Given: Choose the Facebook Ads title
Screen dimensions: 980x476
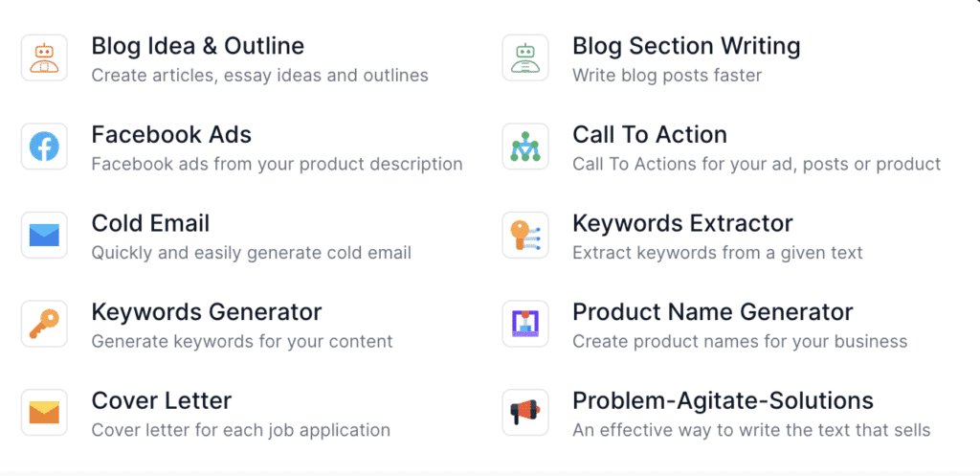Looking at the screenshot, I should (x=171, y=135).
